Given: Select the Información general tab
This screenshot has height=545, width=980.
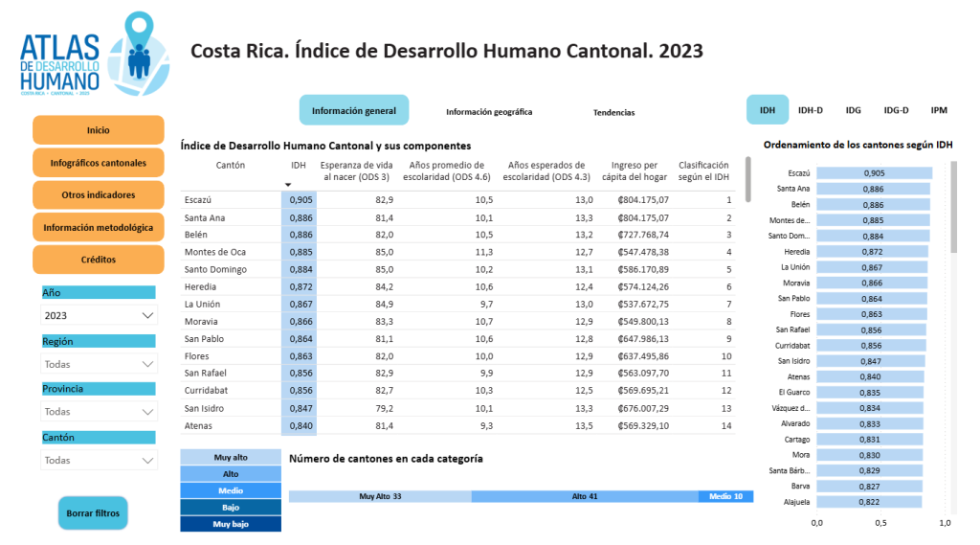Looking at the screenshot, I should point(354,111).
